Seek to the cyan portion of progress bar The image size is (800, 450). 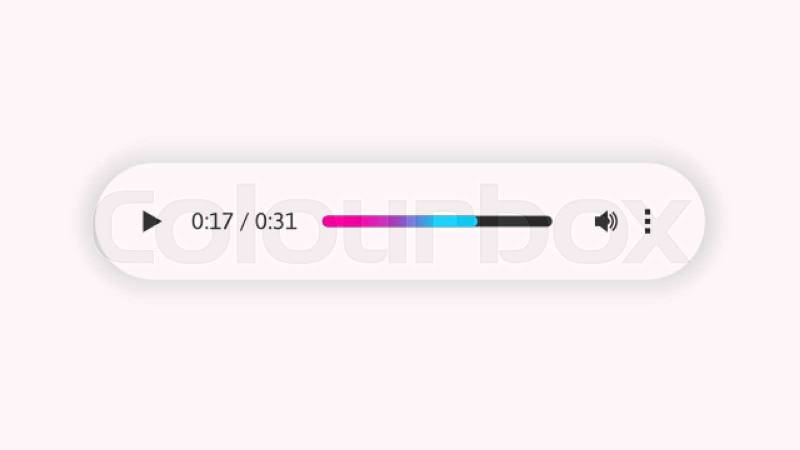454,221
